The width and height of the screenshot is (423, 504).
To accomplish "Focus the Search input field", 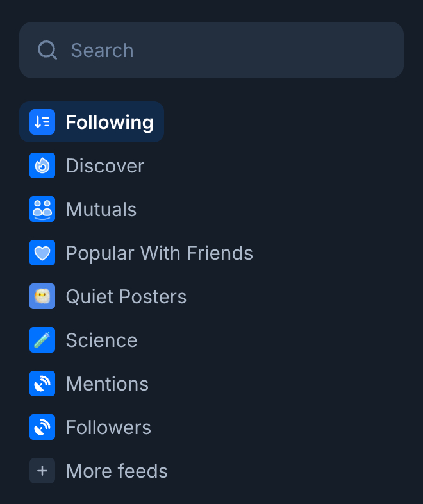I will pyautogui.click(x=231, y=50).
